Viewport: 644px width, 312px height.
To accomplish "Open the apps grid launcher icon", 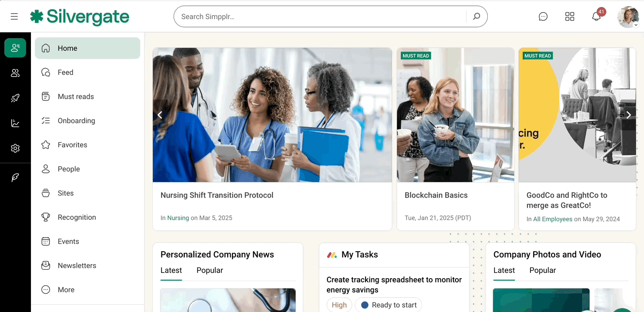I will pos(570,16).
